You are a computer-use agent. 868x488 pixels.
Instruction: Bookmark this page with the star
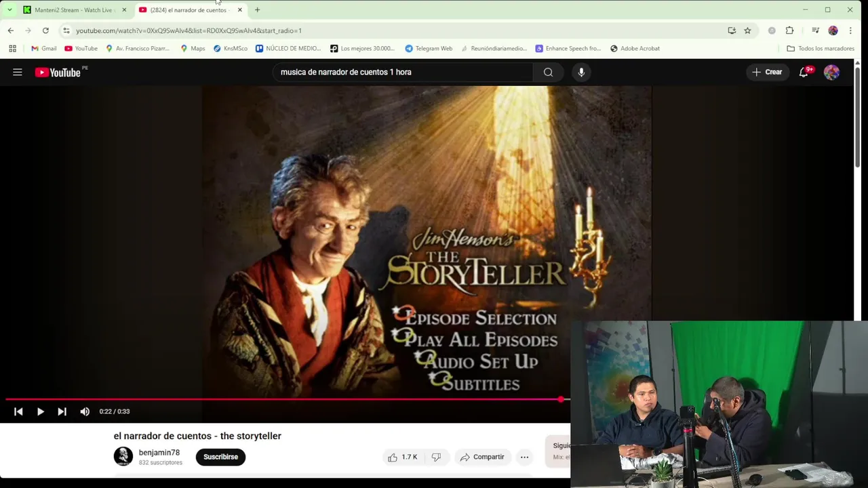[x=747, y=30]
